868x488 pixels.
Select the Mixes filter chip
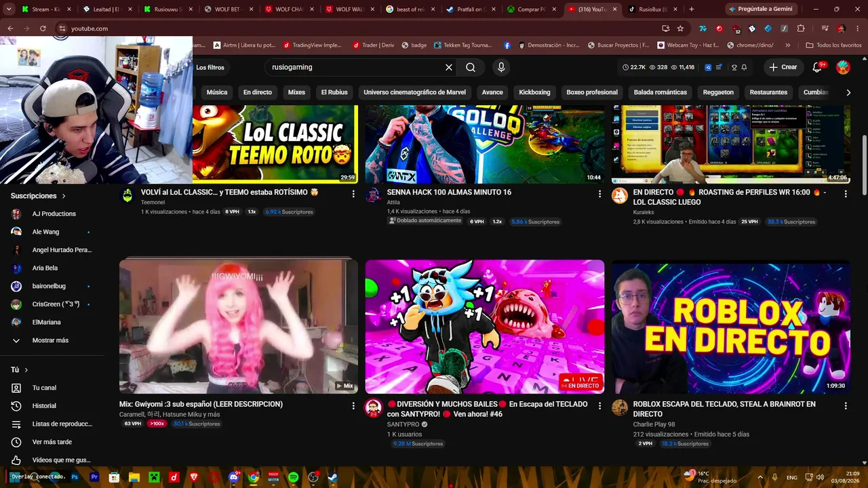(x=296, y=92)
